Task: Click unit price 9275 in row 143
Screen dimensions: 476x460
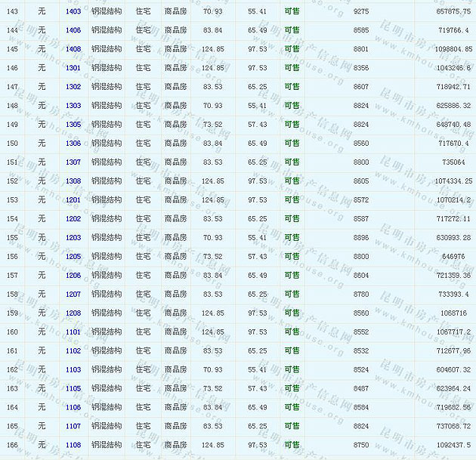Action: [361, 12]
